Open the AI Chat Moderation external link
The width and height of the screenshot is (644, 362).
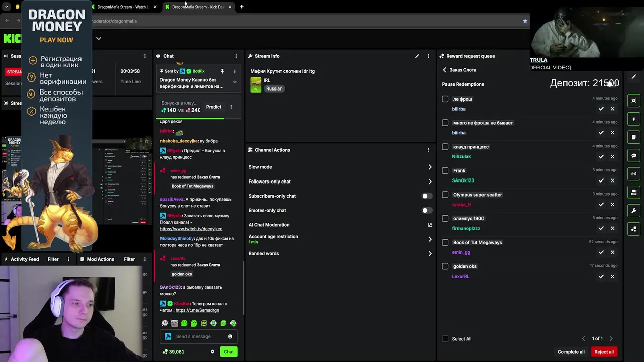coord(430,225)
